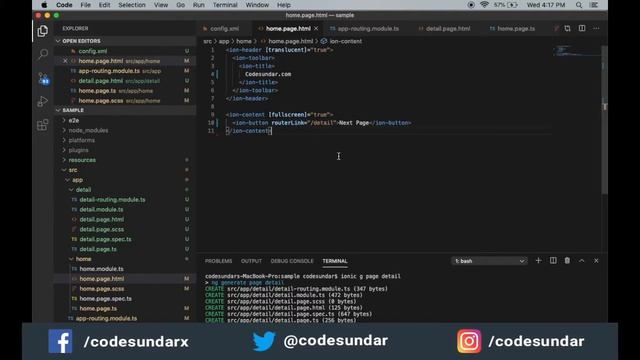Switch to the detail.page.html tab
Screen dimensions: 640x360
448,29
